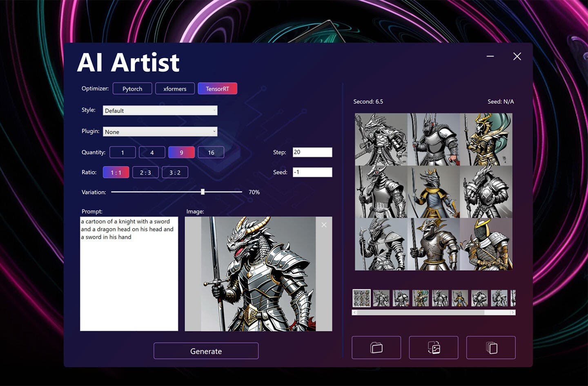Select the TensorRT optimizer
Screen dimensions: 588x386
(x=217, y=89)
